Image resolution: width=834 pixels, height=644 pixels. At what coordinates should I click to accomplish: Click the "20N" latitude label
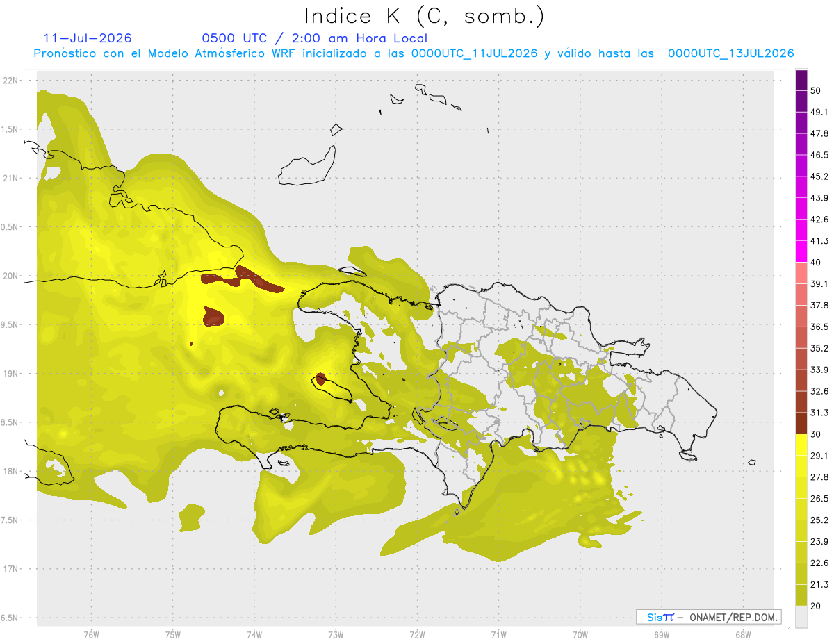coord(10,276)
